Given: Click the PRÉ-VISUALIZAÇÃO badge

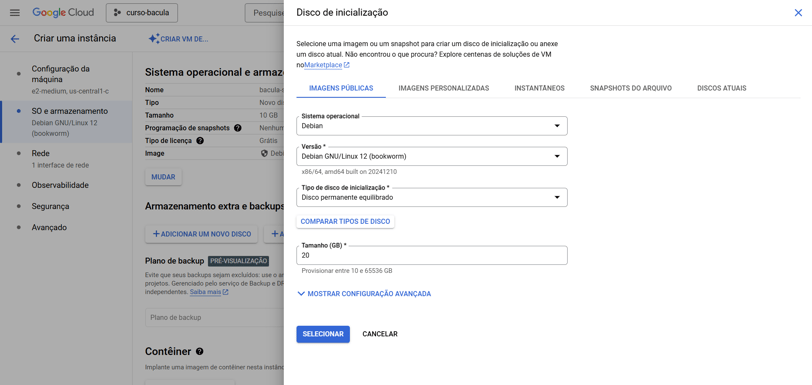Looking at the screenshot, I should (x=238, y=261).
